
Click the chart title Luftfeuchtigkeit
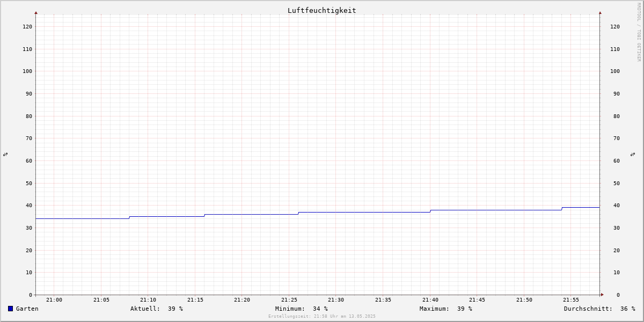pyautogui.click(x=321, y=10)
